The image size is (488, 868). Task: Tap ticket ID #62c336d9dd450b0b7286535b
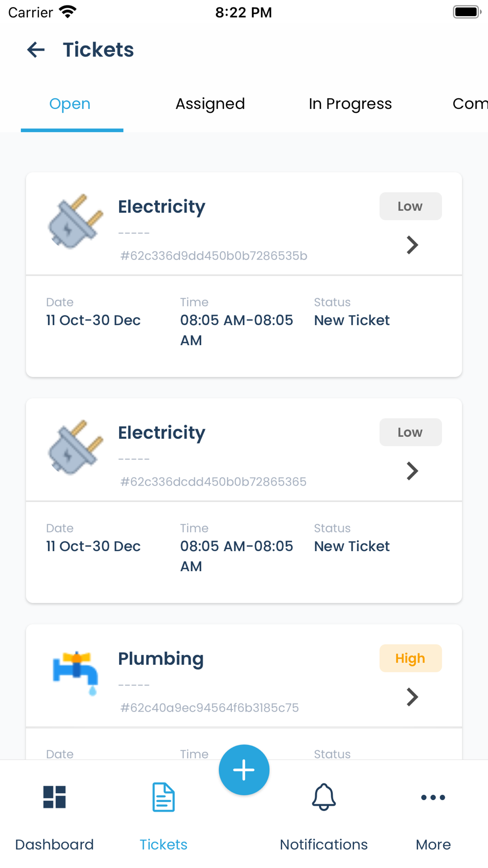[x=214, y=256]
